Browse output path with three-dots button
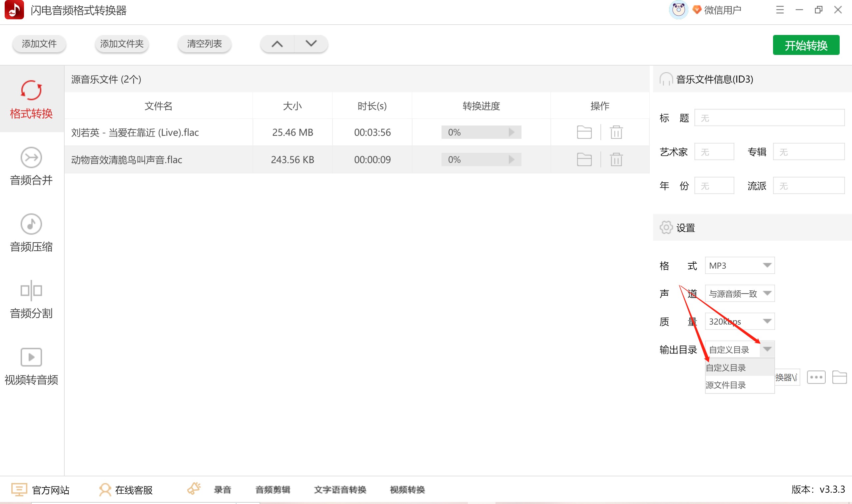The height and width of the screenshot is (504, 852). tap(816, 377)
